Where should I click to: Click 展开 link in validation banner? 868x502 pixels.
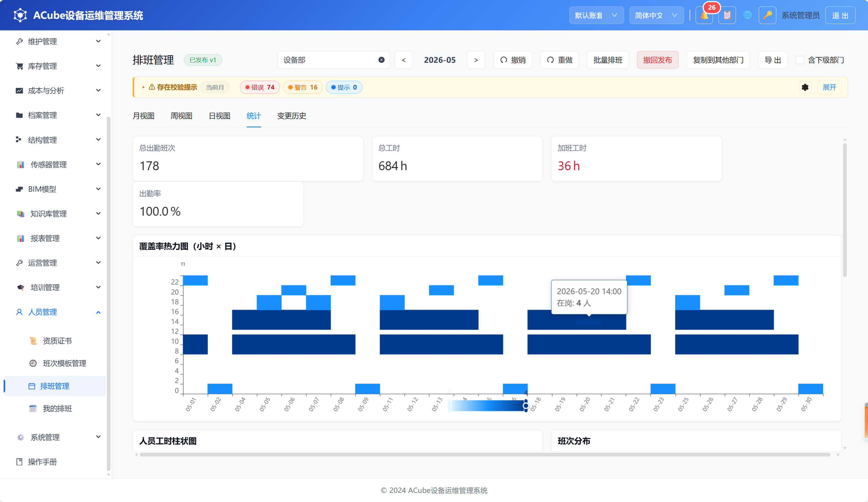829,87
